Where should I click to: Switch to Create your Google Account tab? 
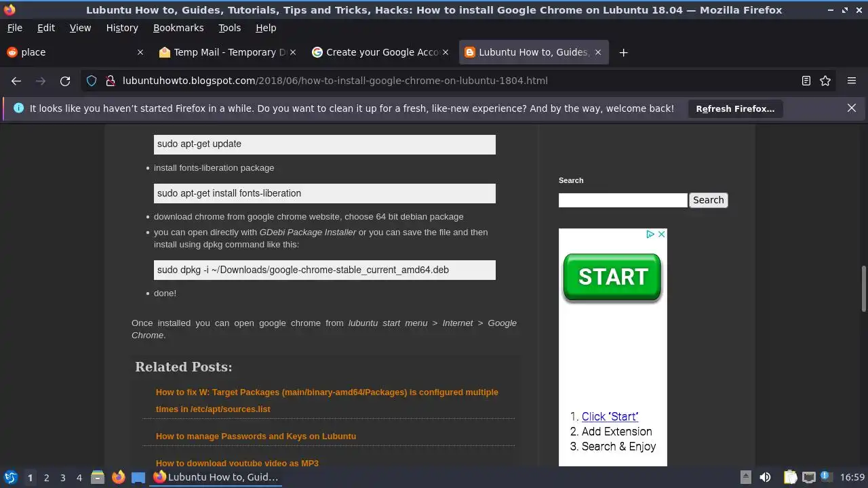(380, 52)
